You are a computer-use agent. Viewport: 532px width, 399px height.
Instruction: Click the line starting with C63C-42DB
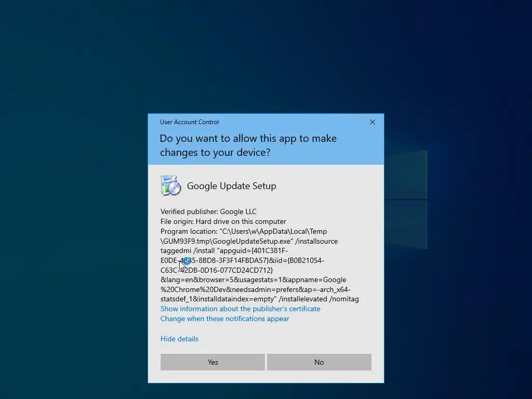click(x=217, y=270)
